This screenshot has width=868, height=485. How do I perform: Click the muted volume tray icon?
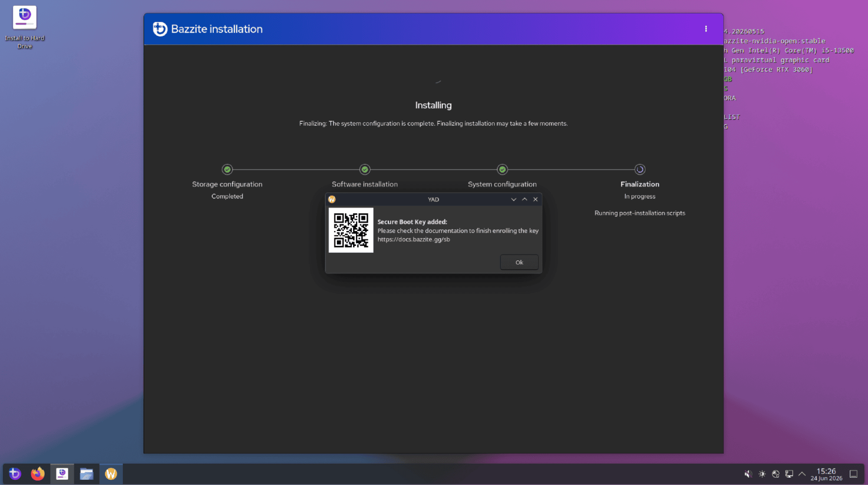click(748, 474)
